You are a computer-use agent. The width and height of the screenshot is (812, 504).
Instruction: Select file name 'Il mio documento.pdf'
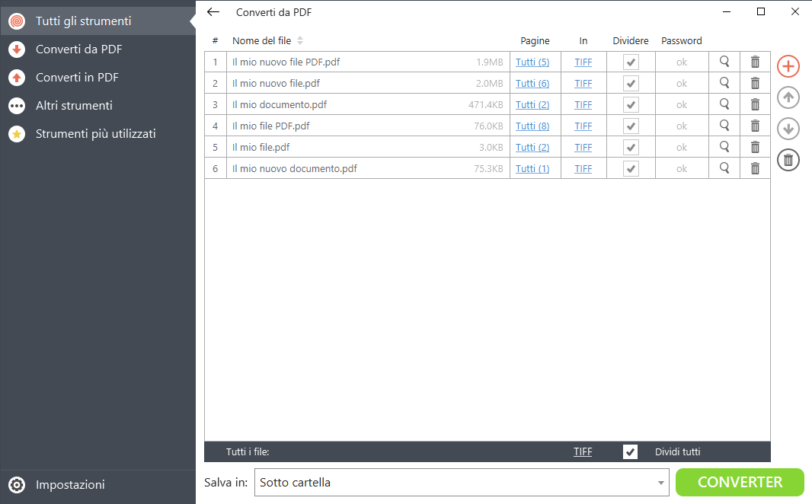click(280, 104)
